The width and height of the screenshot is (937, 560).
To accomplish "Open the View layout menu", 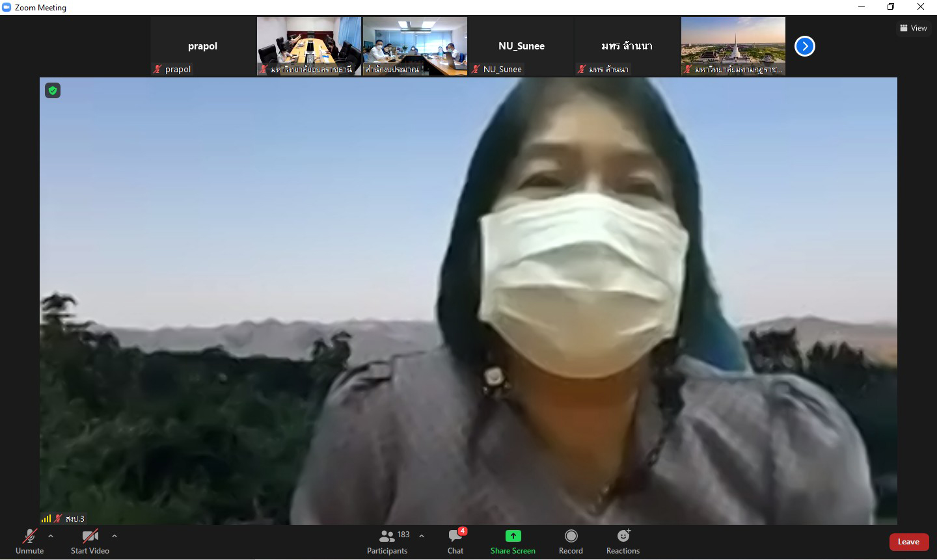I will [x=914, y=28].
